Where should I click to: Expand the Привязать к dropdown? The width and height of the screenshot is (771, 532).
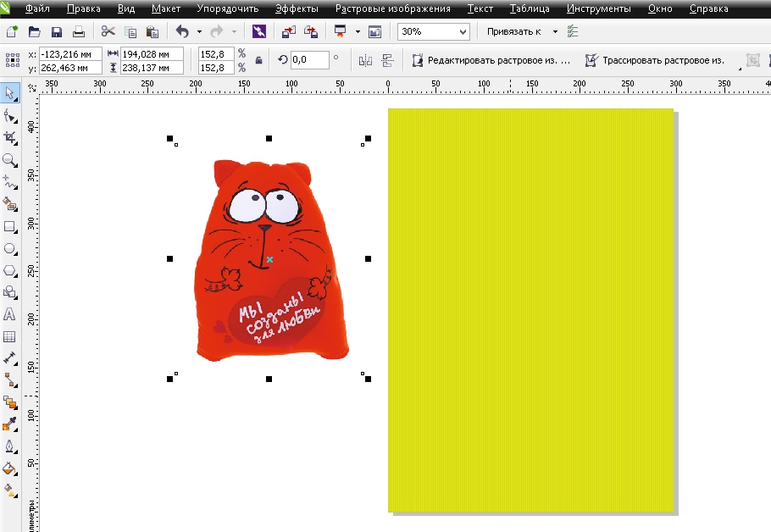tap(555, 32)
